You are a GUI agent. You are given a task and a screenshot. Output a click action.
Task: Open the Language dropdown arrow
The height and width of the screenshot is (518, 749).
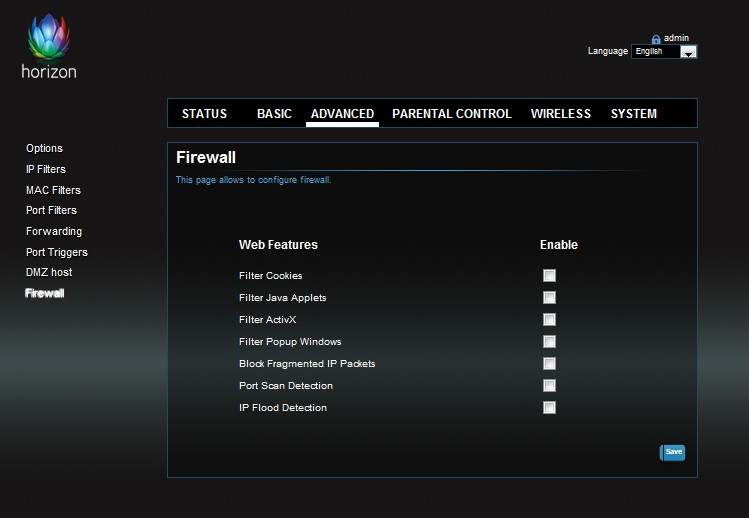click(x=688, y=52)
